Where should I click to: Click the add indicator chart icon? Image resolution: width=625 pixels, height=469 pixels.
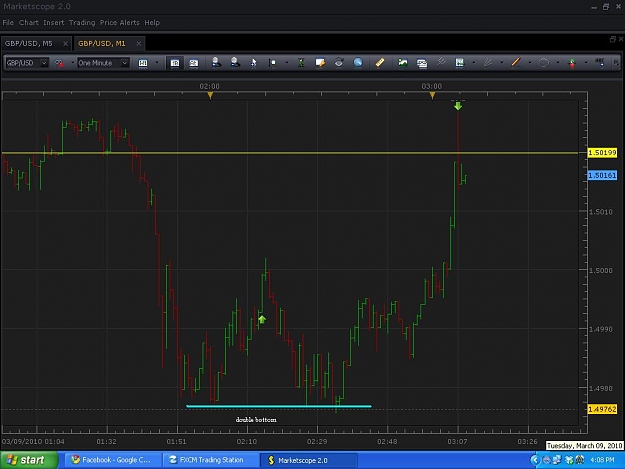coord(460,63)
